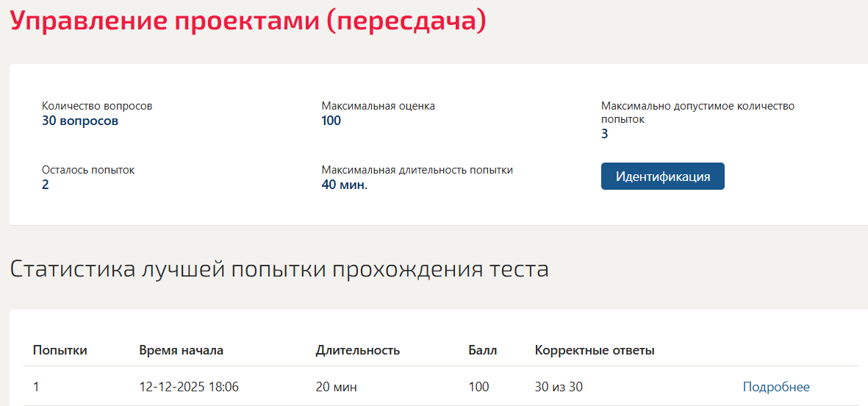Click the Статистика лучшей попытки прохождения теста heading
The height and width of the screenshot is (406, 868).
pyautogui.click(x=279, y=269)
